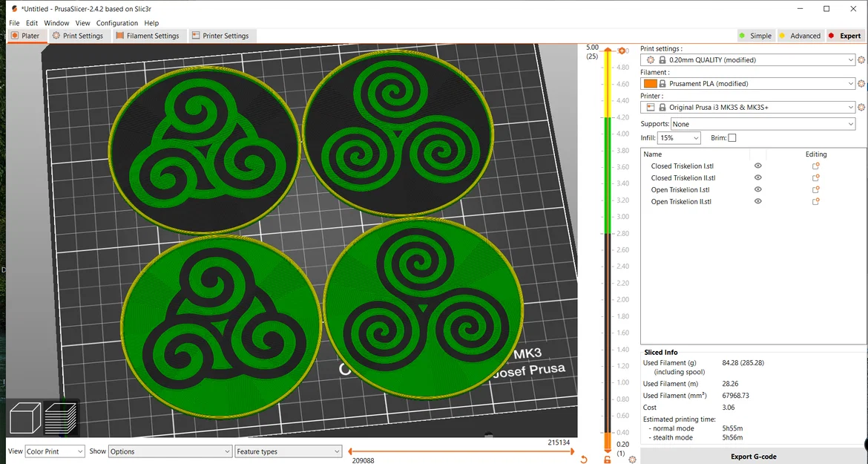
Task: Open the Print settings preset dropdown
Action: coord(748,60)
